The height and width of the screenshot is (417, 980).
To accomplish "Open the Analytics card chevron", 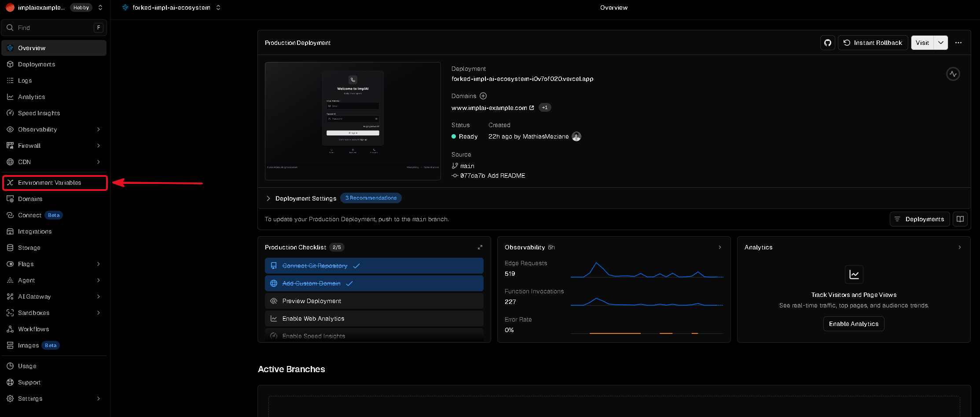I will point(960,247).
